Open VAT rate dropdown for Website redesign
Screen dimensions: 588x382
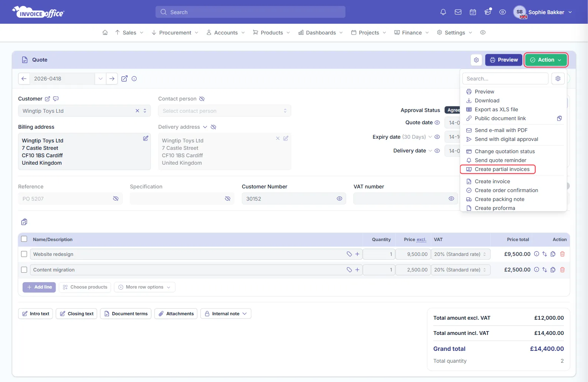(461, 254)
